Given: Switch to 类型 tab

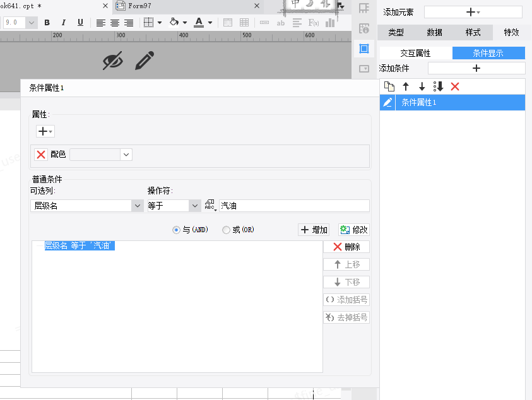Looking at the screenshot, I should 396,33.
